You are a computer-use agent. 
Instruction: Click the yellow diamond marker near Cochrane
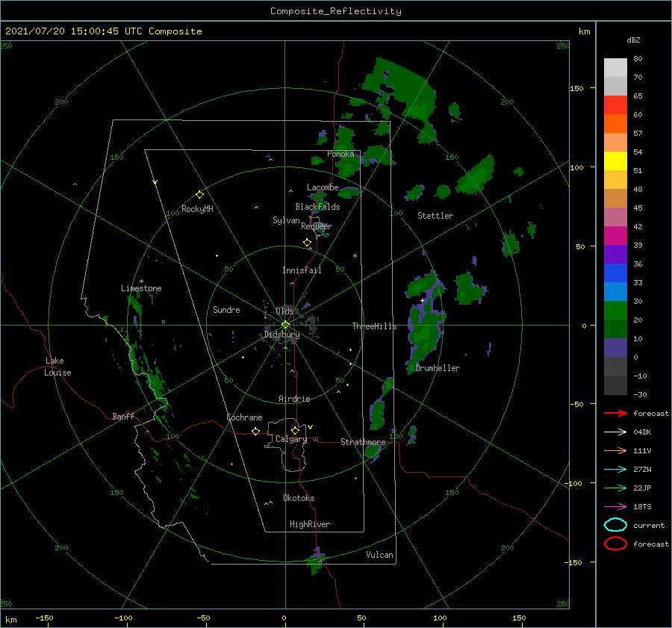click(255, 431)
